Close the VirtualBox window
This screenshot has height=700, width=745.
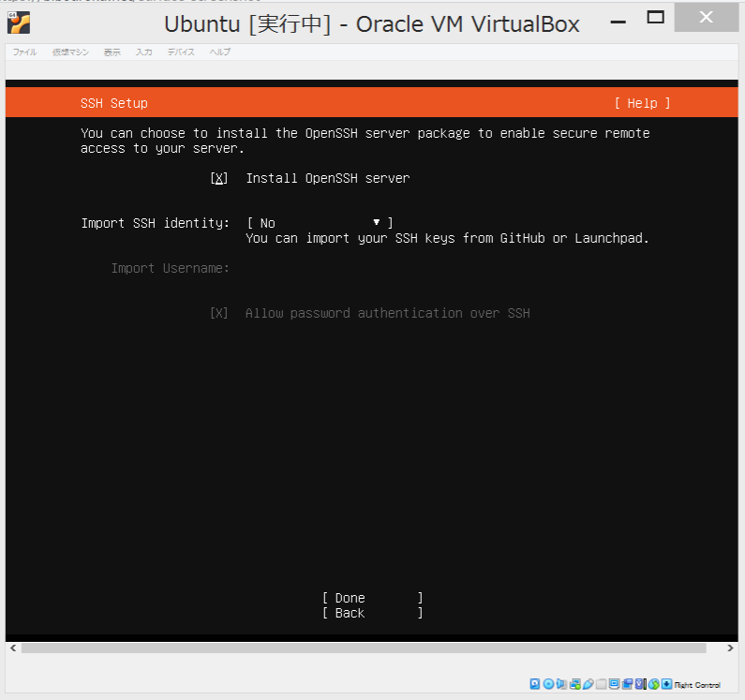[706, 18]
